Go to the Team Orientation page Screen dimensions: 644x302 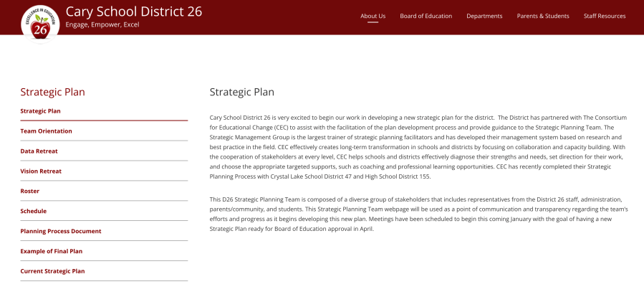coord(46,131)
